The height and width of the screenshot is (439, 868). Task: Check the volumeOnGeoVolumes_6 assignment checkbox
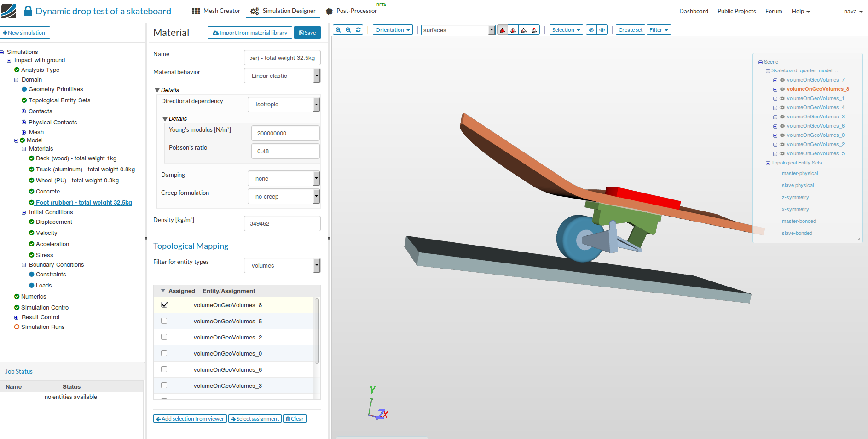click(164, 369)
